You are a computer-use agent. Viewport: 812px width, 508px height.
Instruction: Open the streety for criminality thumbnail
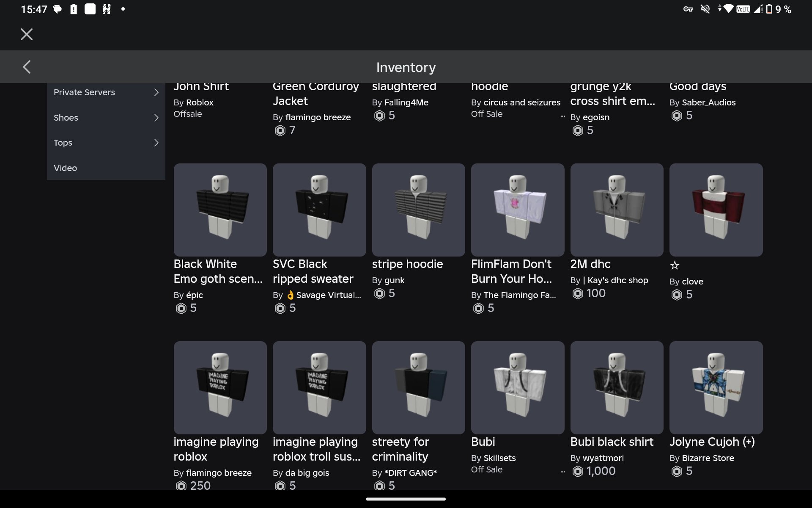click(x=418, y=388)
